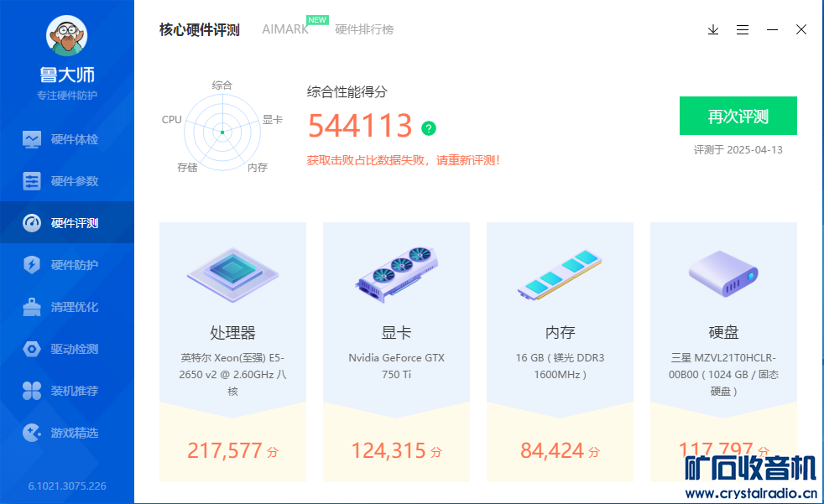Viewport: 824px width, 504px height.
Task: Switch to the 核心硬件评测 tab
Action: [x=199, y=30]
